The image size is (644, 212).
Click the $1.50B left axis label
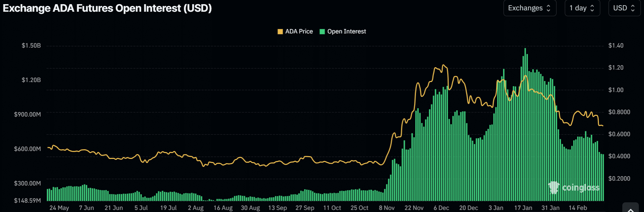pos(31,46)
